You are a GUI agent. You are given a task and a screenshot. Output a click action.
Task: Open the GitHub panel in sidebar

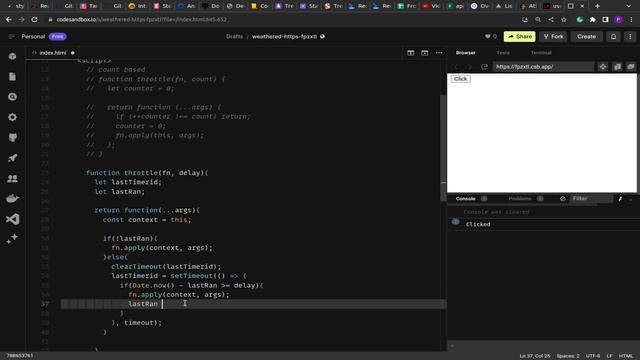pyautogui.click(x=12, y=138)
